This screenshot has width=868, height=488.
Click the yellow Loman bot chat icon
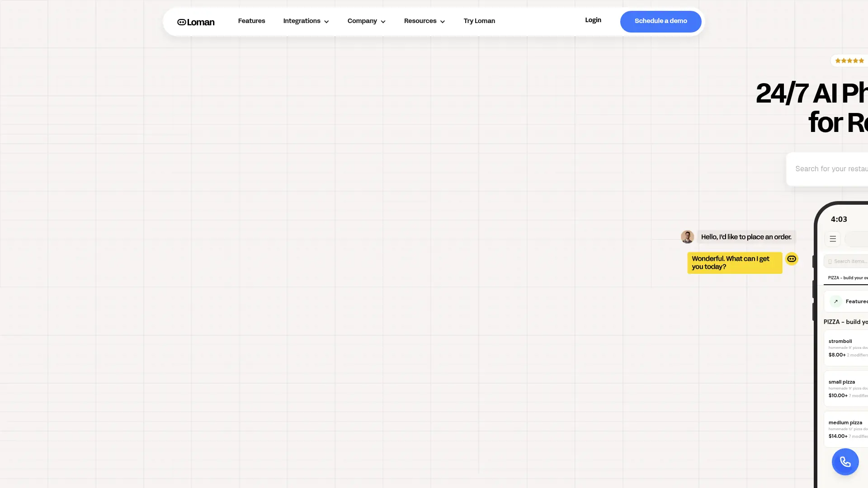(792, 259)
